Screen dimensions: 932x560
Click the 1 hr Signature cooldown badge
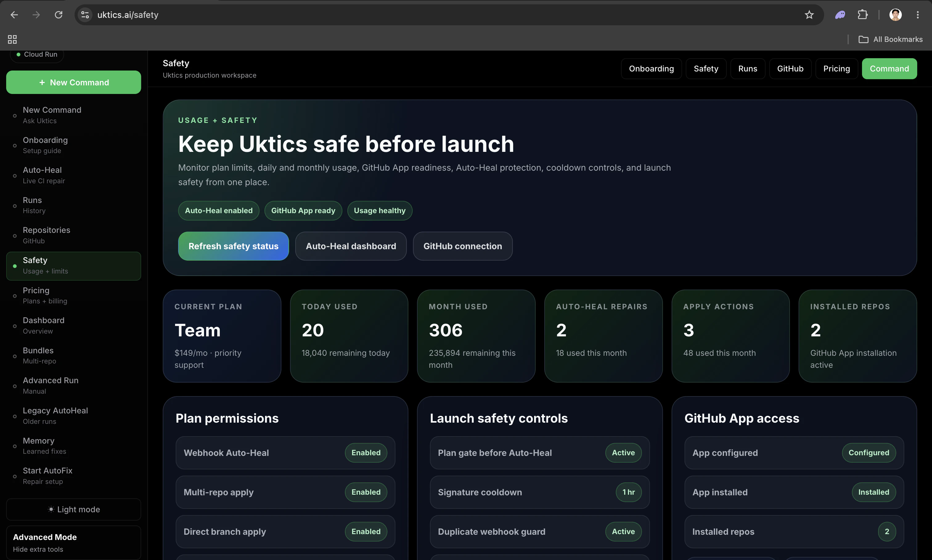(x=628, y=492)
